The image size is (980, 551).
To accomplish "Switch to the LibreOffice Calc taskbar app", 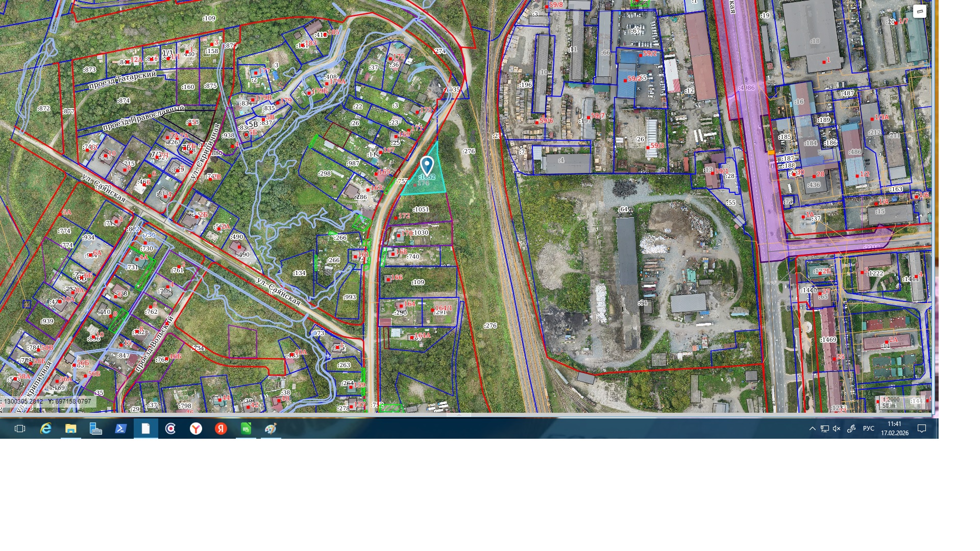I will tap(246, 429).
